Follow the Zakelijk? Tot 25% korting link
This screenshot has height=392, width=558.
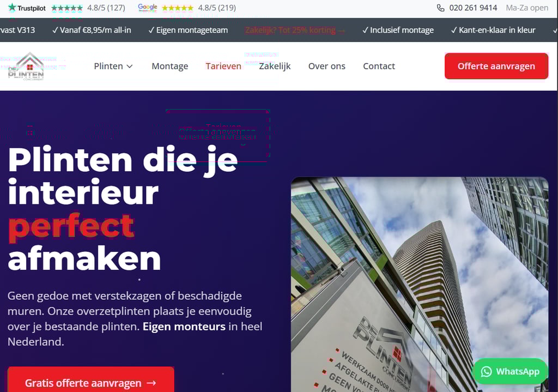click(295, 30)
